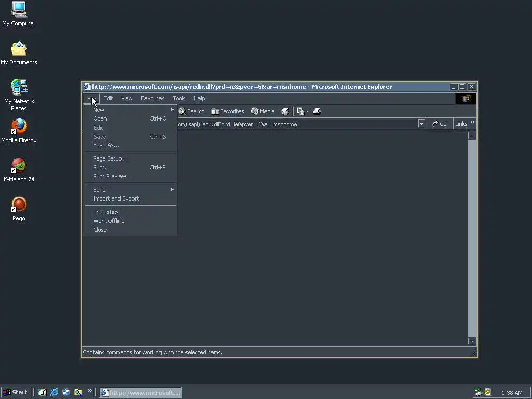Click the Print toolbar icon
Viewport: 532px width, 399px height.
pyautogui.click(x=316, y=111)
